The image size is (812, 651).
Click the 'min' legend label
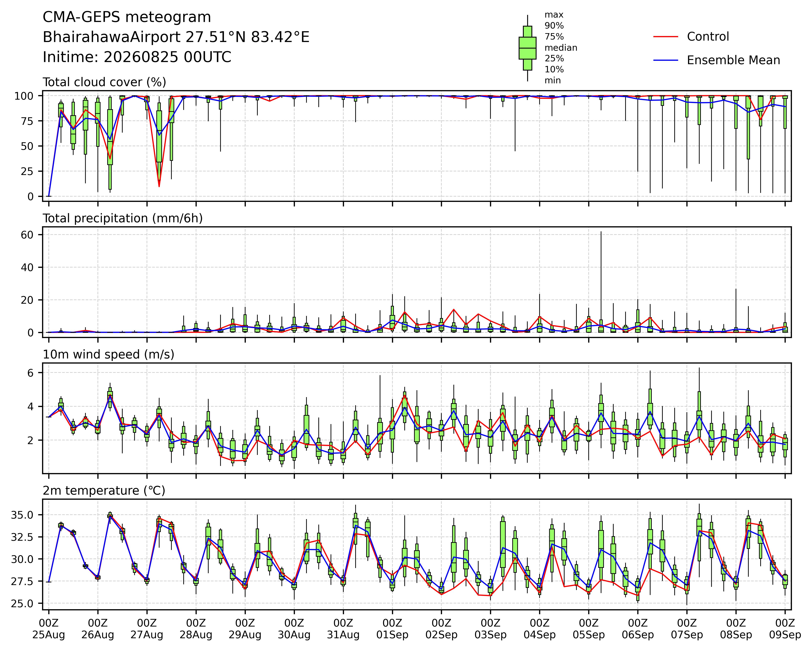[553, 80]
